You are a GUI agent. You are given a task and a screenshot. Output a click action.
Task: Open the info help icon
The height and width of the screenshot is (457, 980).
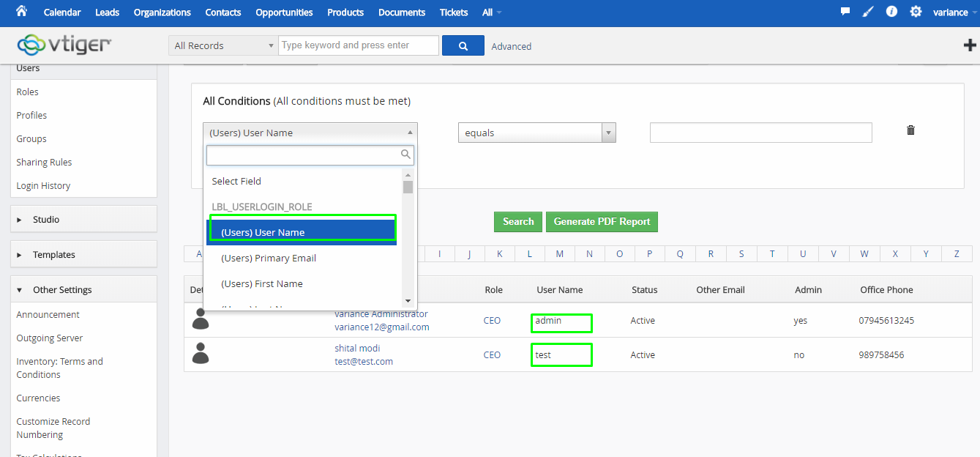(891, 12)
